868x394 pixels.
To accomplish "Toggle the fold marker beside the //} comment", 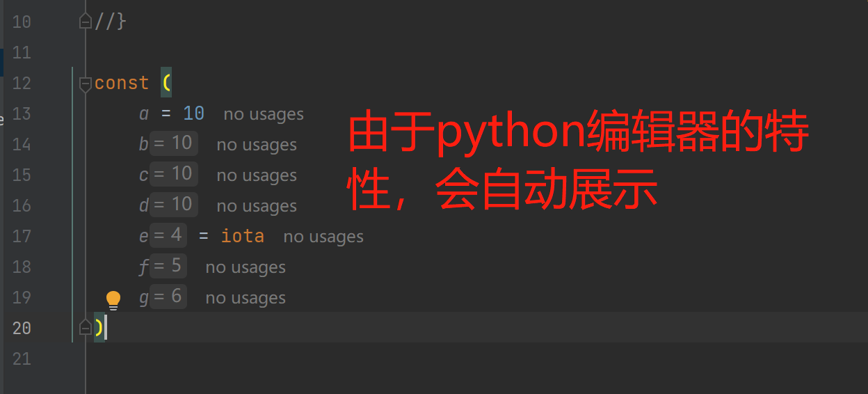I will (x=86, y=22).
